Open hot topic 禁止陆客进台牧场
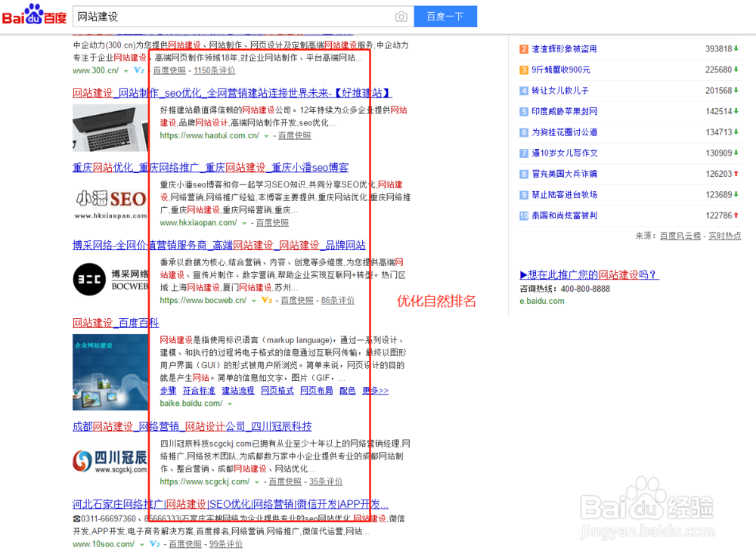756x557 pixels. [x=564, y=195]
